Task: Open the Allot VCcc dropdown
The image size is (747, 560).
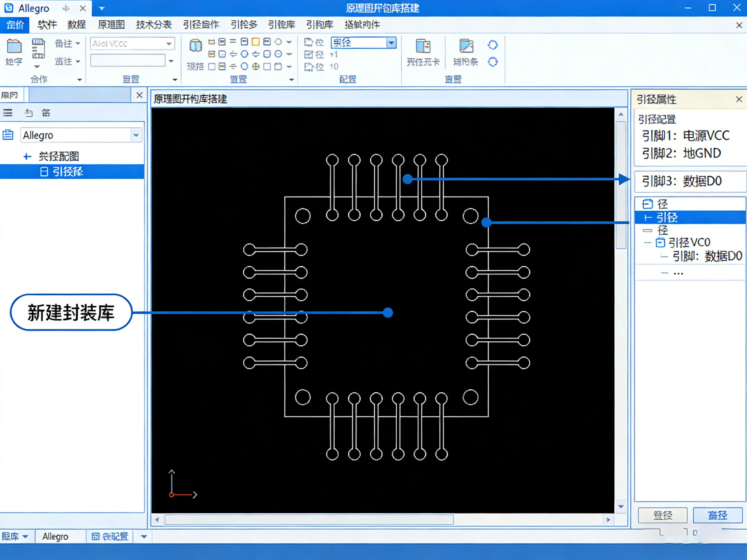Action: tap(168, 44)
